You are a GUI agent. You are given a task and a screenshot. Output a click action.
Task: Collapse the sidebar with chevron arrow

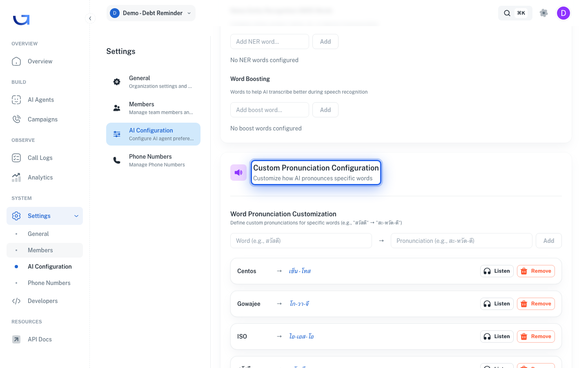tap(90, 18)
